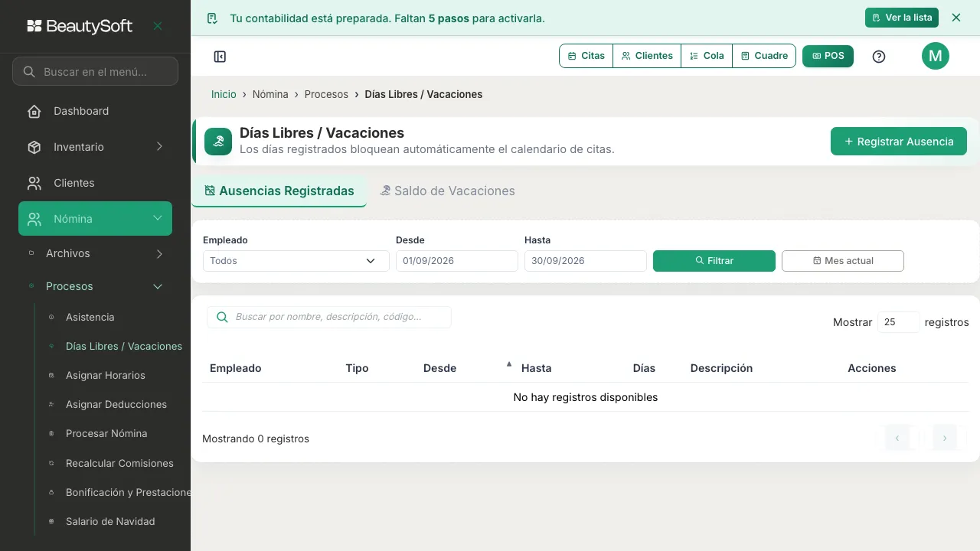Open the Empleado dropdown showing Todos
The image size is (980, 551).
pyautogui.click(x=296, y=261)
